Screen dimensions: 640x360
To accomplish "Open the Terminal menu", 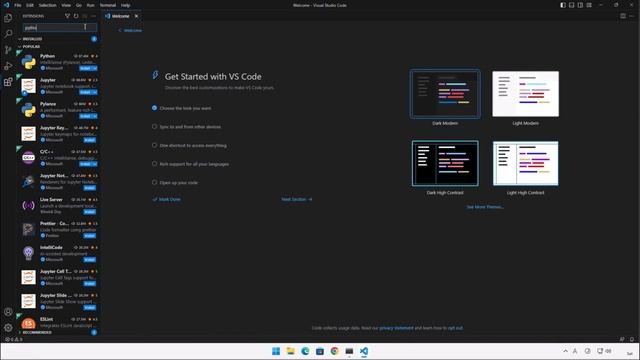I will tap(108, 5).
